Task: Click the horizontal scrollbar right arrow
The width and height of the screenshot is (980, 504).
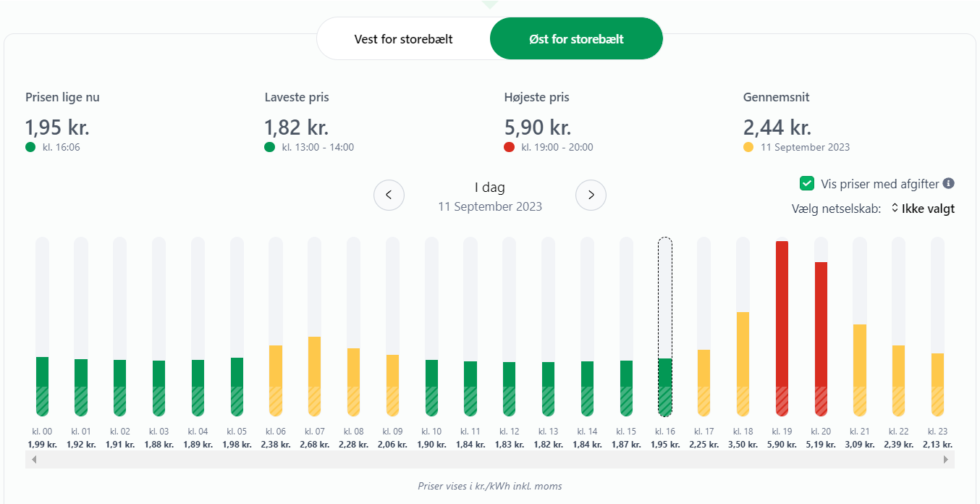Action: (x=947, y=459)
